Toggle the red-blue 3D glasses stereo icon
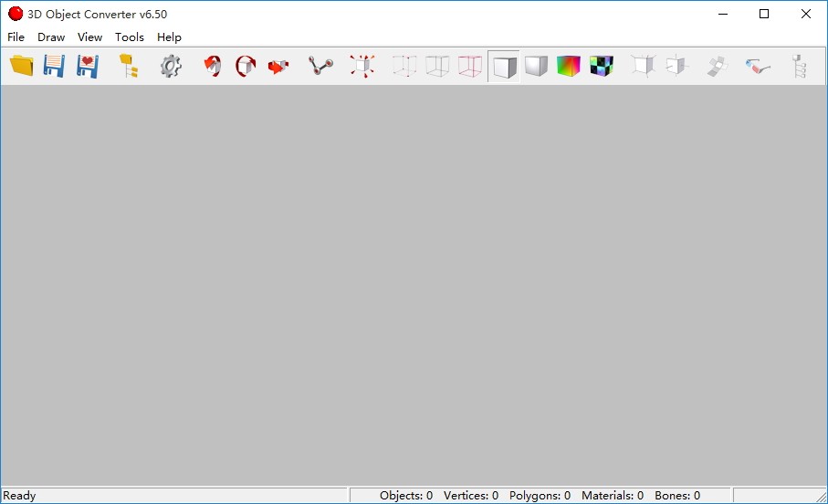Screen dimensions: 828x504 point(759,66)
